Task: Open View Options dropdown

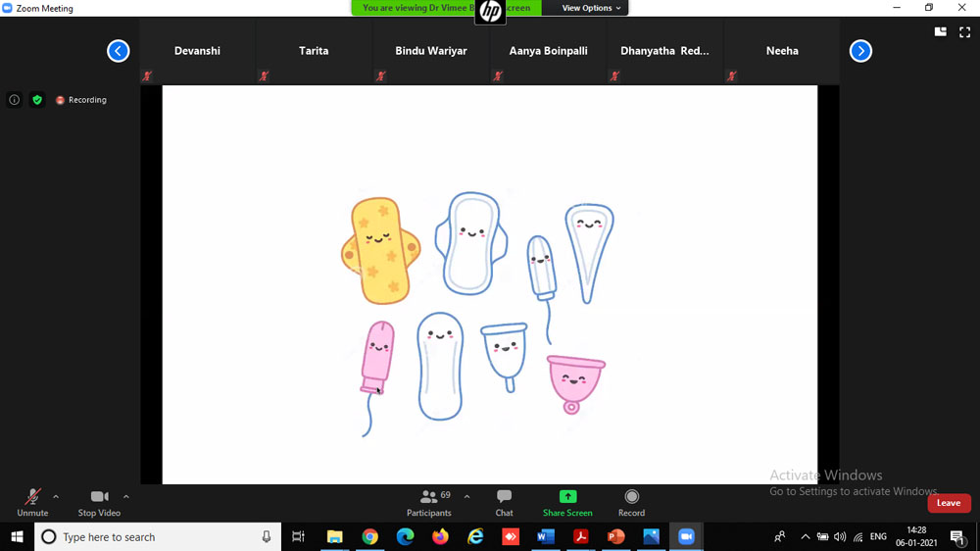Action: pyautogui.click(x=591, y=8)
